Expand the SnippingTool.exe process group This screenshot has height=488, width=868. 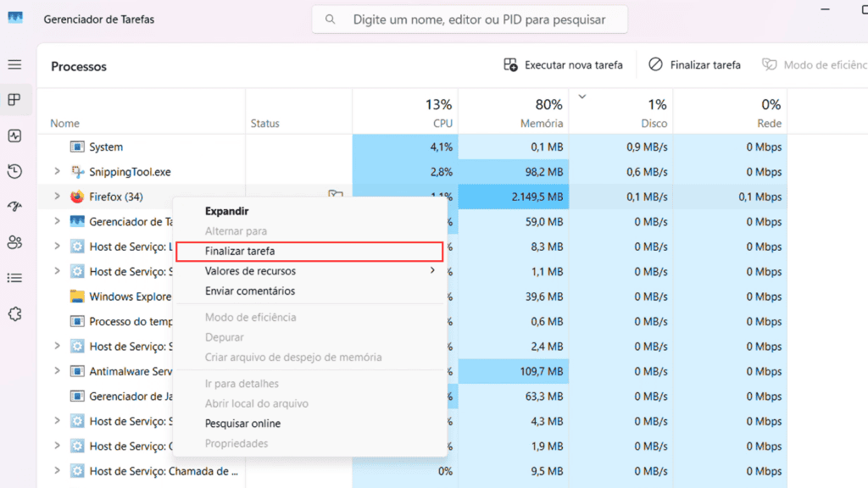[x=57, y=171]
